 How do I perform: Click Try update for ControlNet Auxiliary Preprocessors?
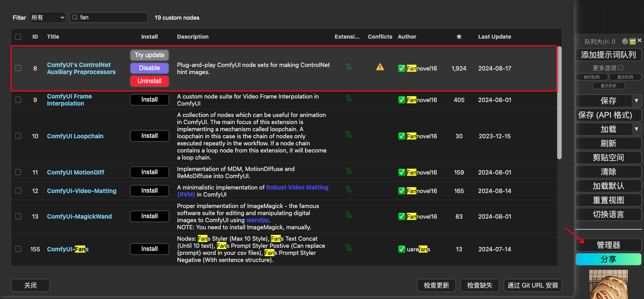(x=149, y=55)
